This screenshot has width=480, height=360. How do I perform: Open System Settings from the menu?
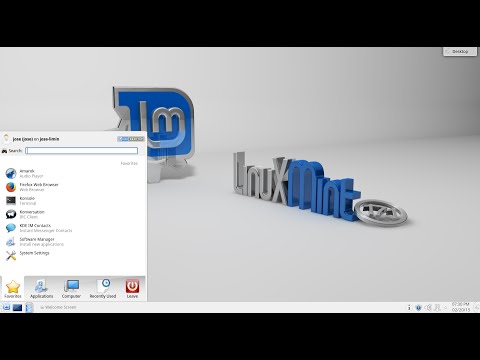[72, 255]
